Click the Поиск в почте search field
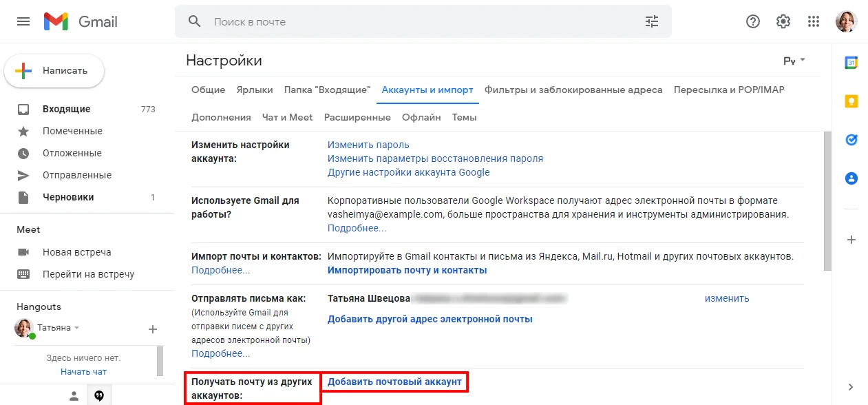Viewport: 868px width, 405px height. [x=413, y=21]
